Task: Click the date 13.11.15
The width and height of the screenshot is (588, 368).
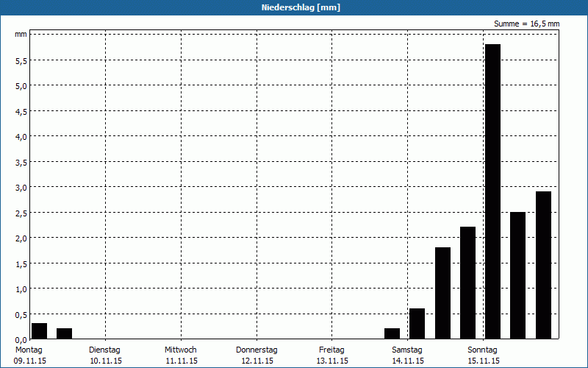Action: [333, 361]
